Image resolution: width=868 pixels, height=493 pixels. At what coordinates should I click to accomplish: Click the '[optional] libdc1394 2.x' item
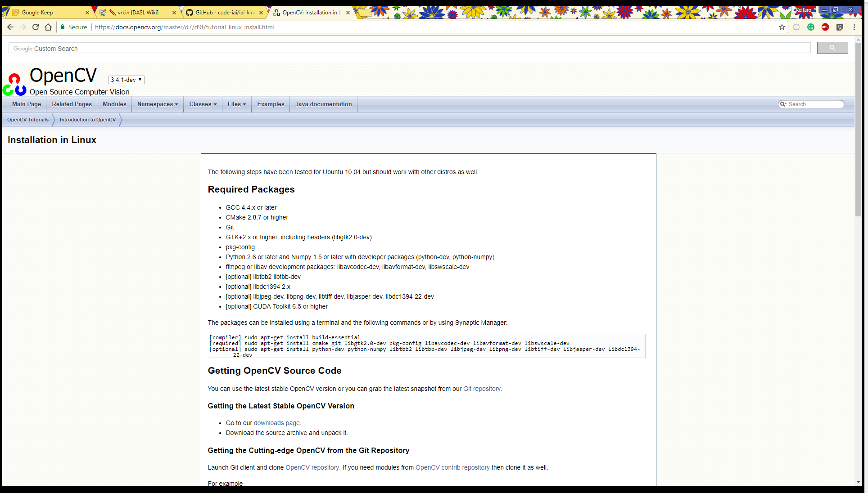pyautogui.click(x=258, y=287)
